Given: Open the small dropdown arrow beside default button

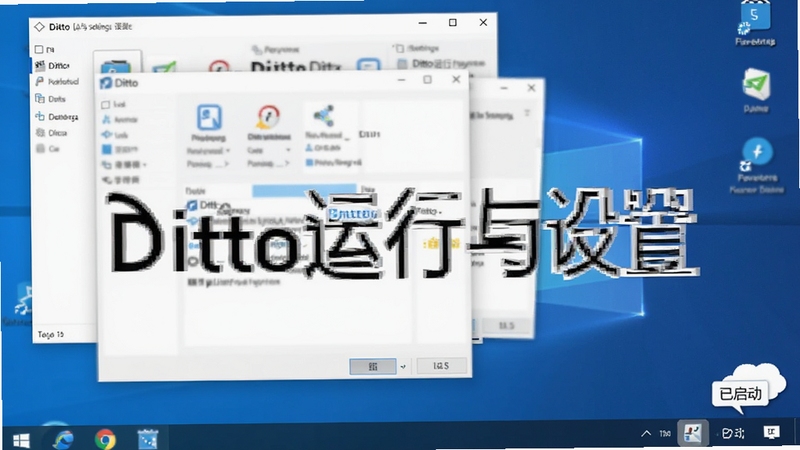Looking at the screenshot, I should tap(403, 366).
